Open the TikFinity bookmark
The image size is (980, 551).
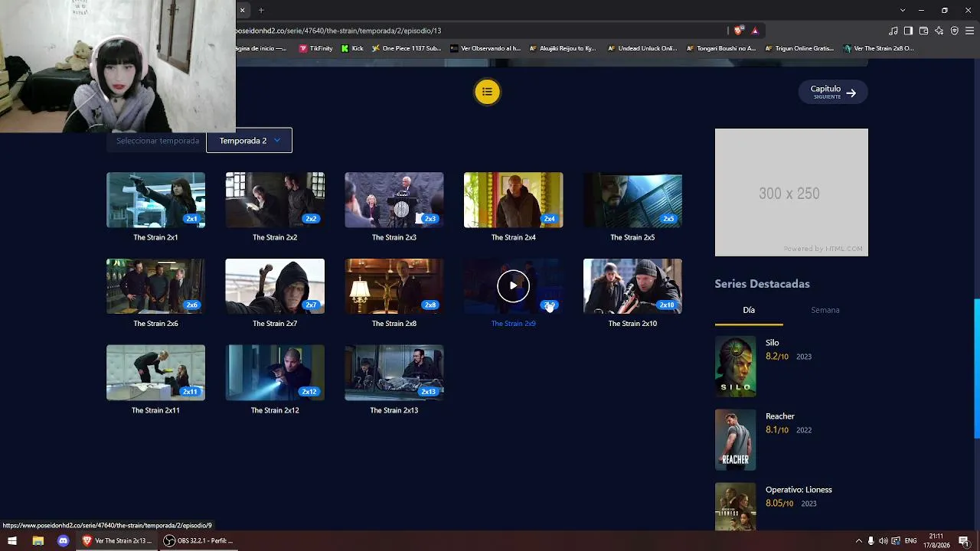(315, 48)
